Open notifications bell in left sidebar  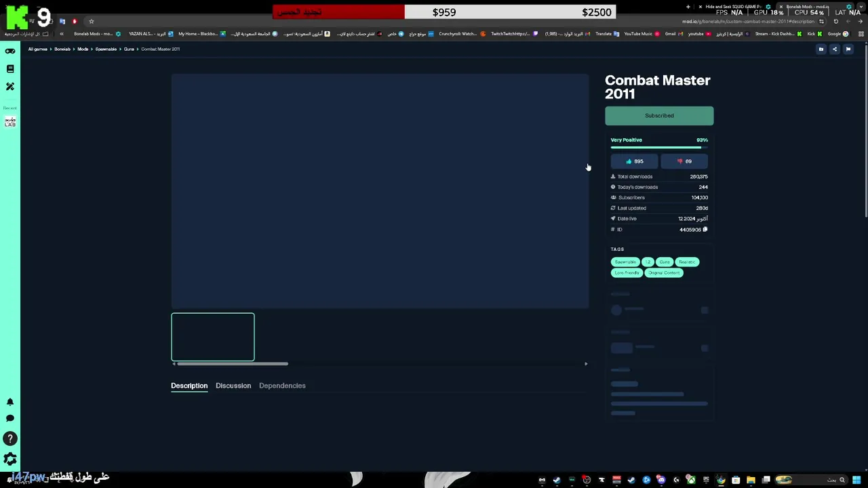[x=10, y=402]
